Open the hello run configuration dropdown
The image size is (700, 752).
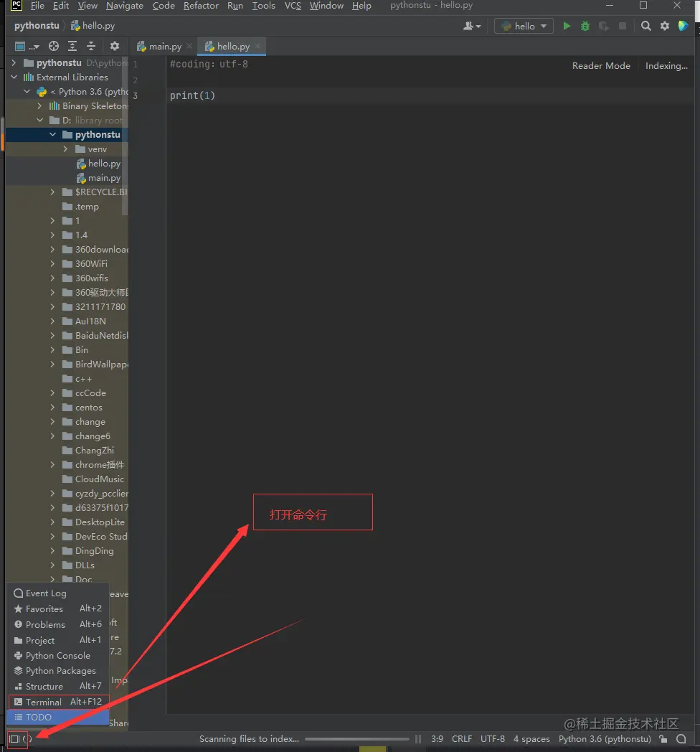click(x=524, y=26)
